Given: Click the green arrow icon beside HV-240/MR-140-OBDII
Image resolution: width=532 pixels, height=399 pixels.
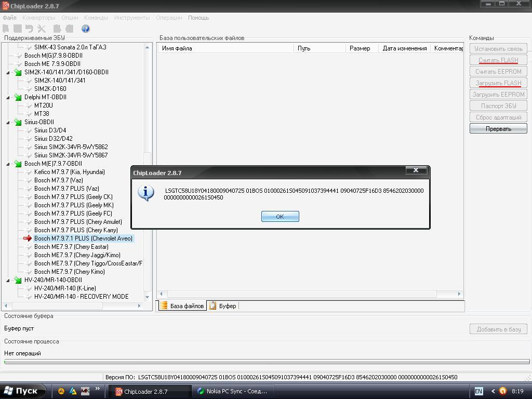Looking at the screenshot, I should point(18,280).
